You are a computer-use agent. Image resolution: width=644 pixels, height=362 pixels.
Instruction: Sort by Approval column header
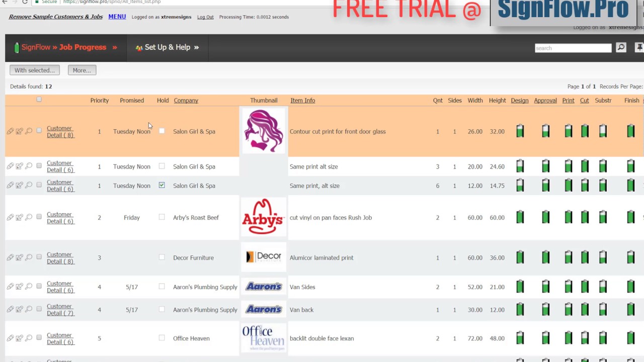tap(545, 101)
